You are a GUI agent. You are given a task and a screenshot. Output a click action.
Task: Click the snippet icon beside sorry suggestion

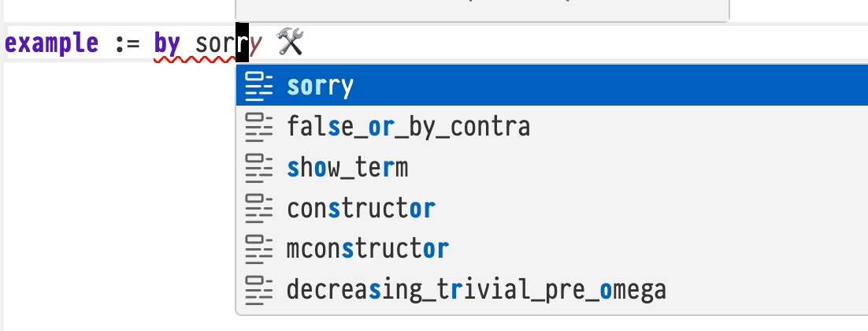(x=258, y=85)
